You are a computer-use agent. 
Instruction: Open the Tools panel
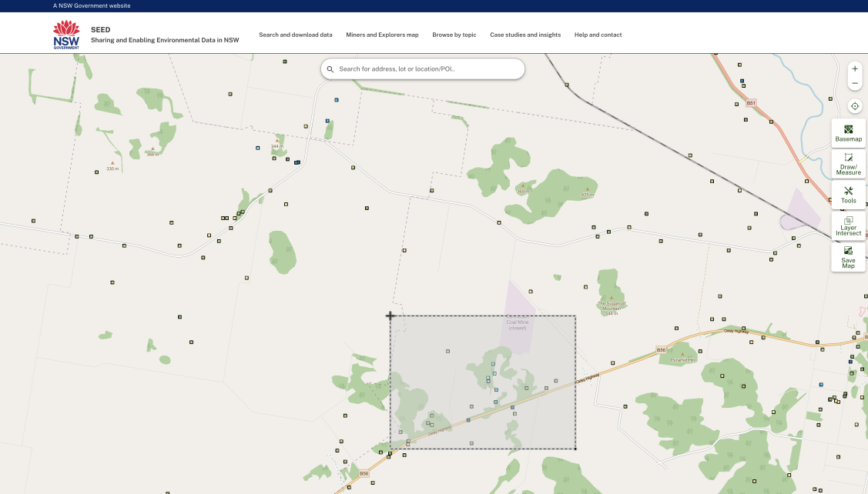tap(848, 195)
